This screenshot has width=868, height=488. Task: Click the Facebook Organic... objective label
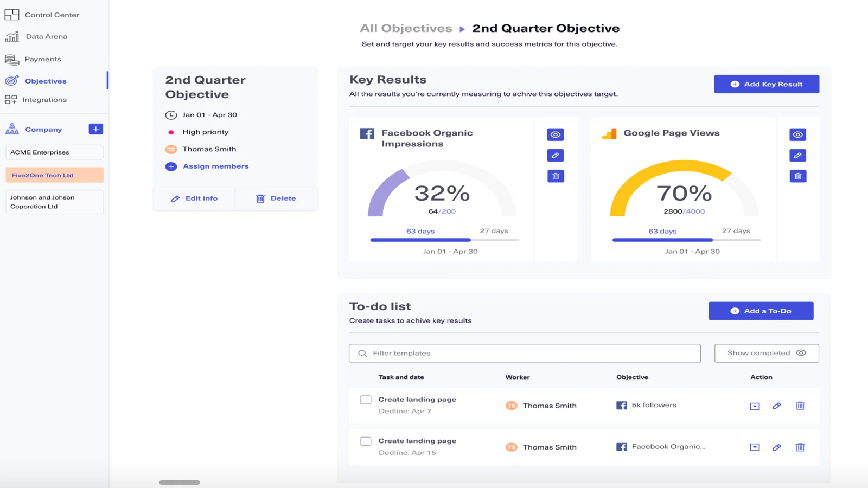(668, 447)
